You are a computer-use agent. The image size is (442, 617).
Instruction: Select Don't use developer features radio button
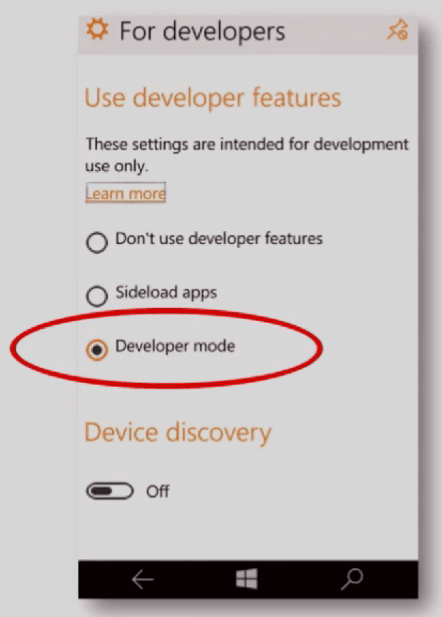pos(97,242)
